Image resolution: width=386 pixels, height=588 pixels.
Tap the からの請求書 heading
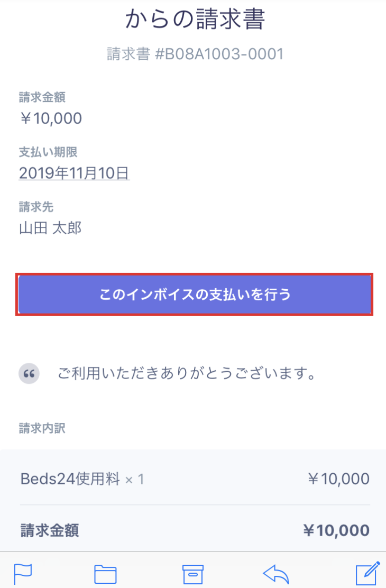point(195,20)
